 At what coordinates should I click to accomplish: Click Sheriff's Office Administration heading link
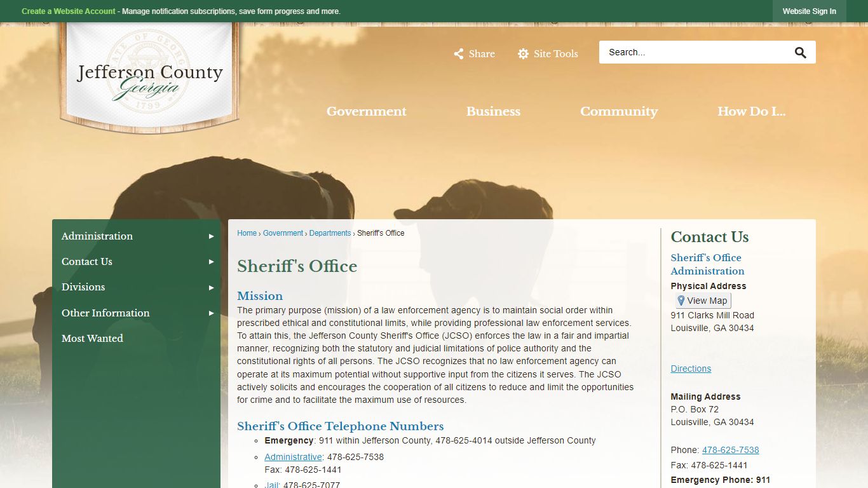pyautogui.click(x=707, y=264)
